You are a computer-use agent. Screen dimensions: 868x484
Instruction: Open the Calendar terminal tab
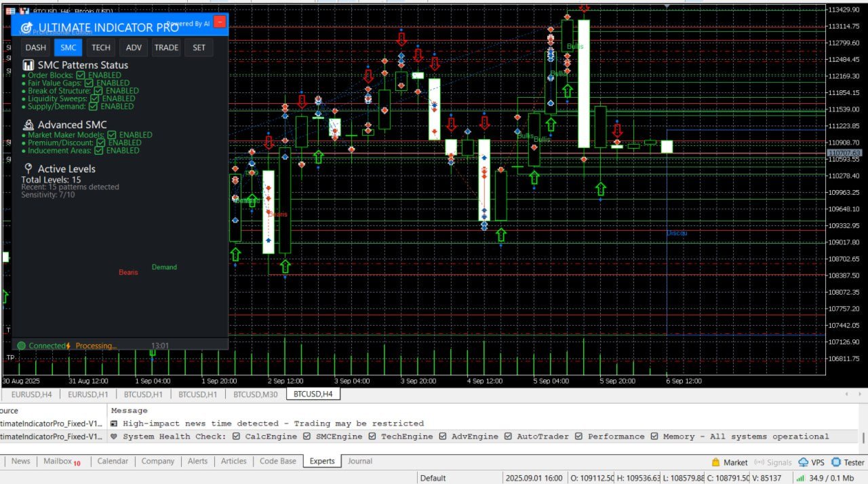tap(113, 461)
